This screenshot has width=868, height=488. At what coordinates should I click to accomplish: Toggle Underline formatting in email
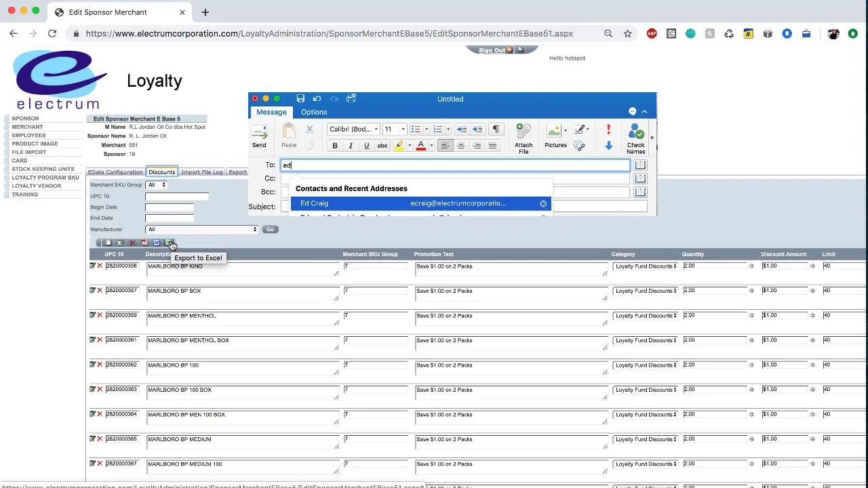pos(366,146)
